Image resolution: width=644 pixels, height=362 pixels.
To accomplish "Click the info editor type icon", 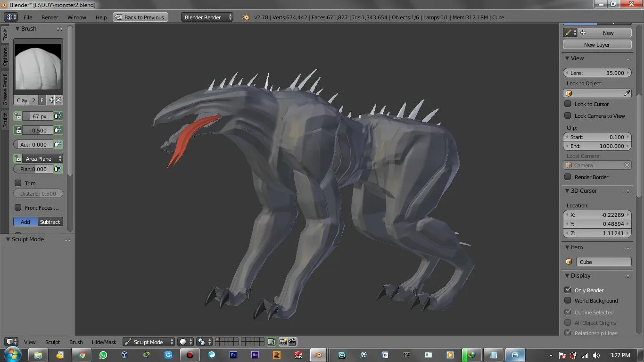I will pos(11,17).
